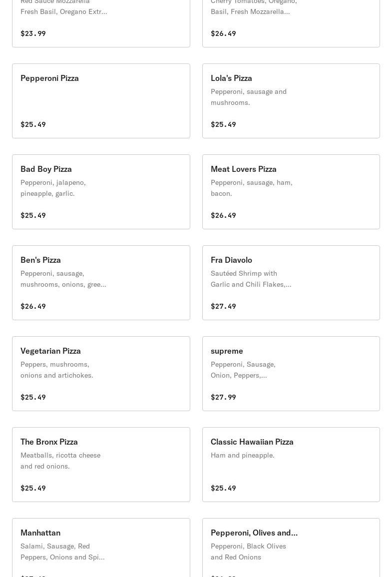The height and width of the screenshot is (577, 392).
Task: Open Meat Lovers Pizza details
Action: point(291,192)
